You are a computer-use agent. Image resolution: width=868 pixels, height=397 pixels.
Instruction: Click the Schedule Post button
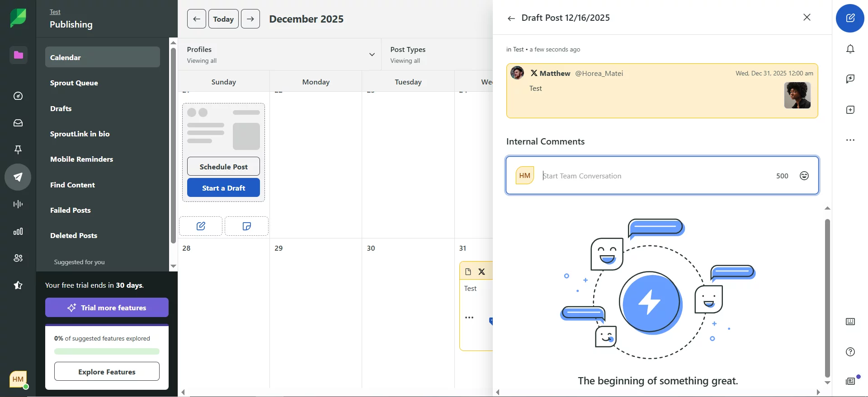point(223,167)
